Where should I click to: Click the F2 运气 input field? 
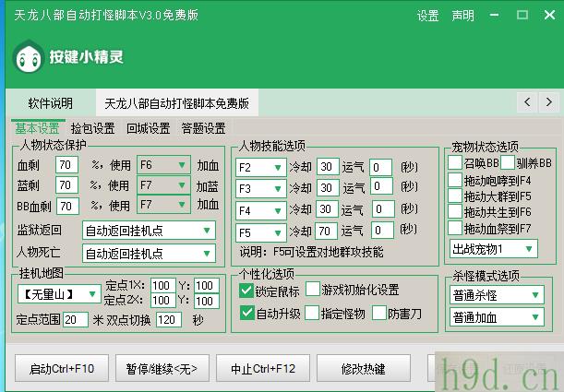(x=380, y=168)
